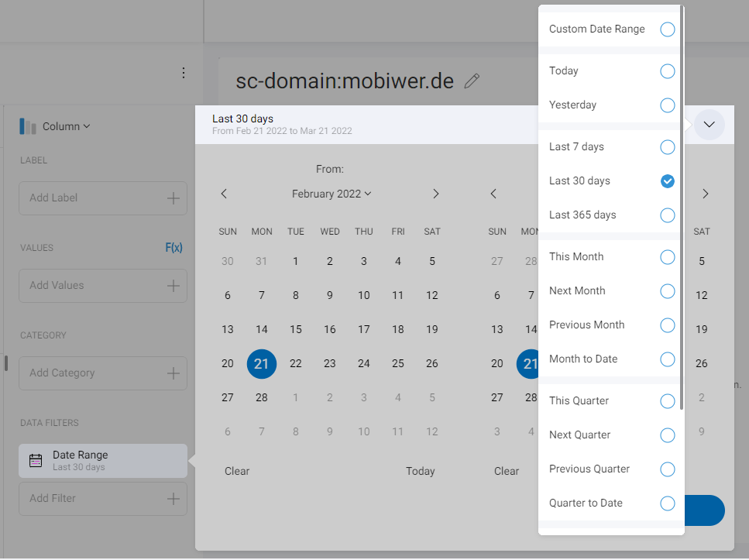749x560 pixels.
Task: Click the plus icon in Add Label
Action: (174, 198)
